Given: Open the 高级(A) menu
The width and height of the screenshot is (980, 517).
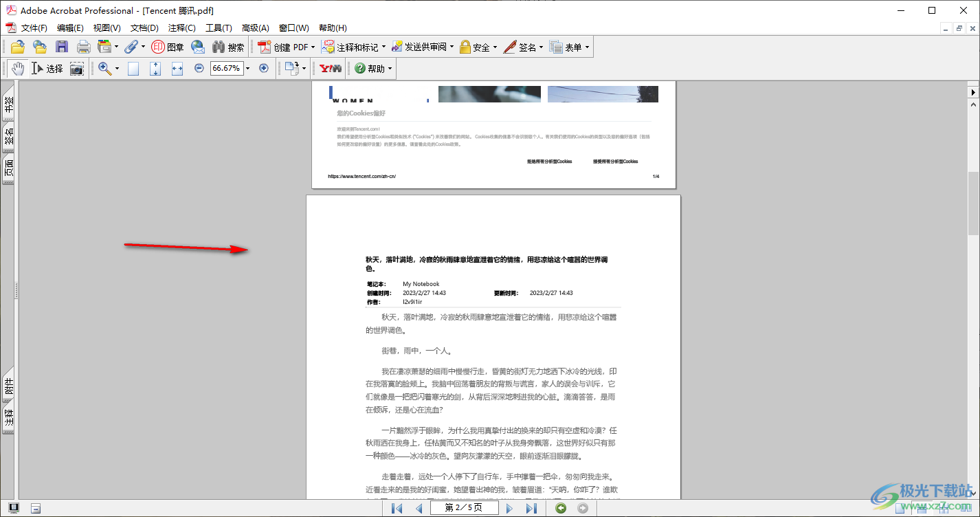Looking at the screenshot, I should point(255,27).
